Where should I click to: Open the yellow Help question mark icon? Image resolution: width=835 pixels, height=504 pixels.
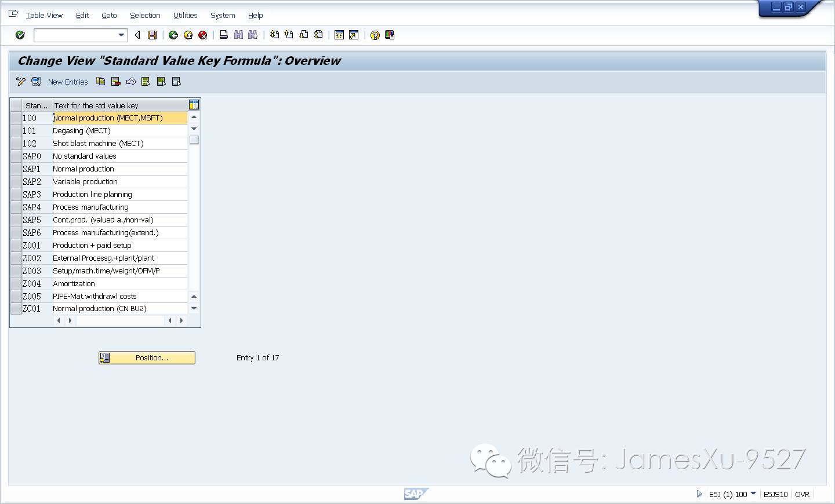(375, 35)
